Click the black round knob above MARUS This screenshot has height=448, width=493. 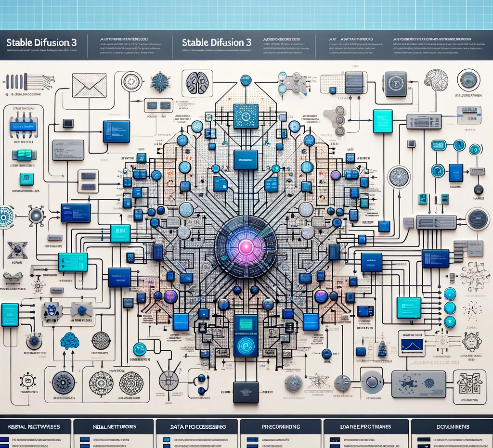click(479, 190)
